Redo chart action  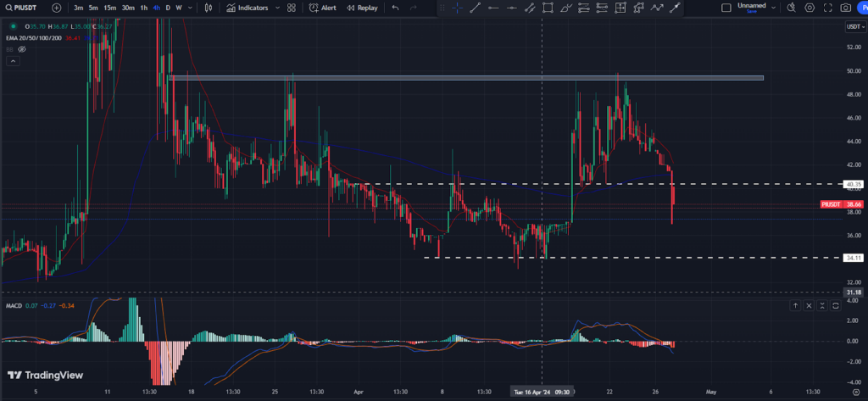(x=413, y=8)
